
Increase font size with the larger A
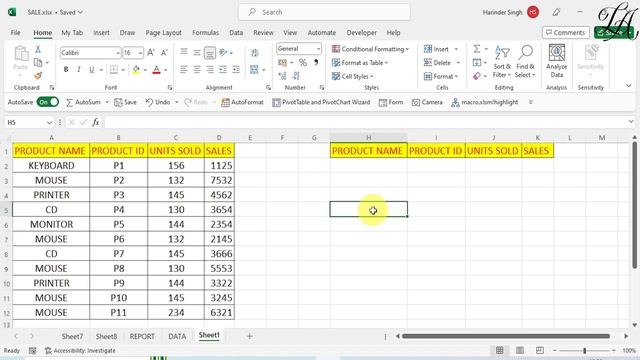click(151, 53)
